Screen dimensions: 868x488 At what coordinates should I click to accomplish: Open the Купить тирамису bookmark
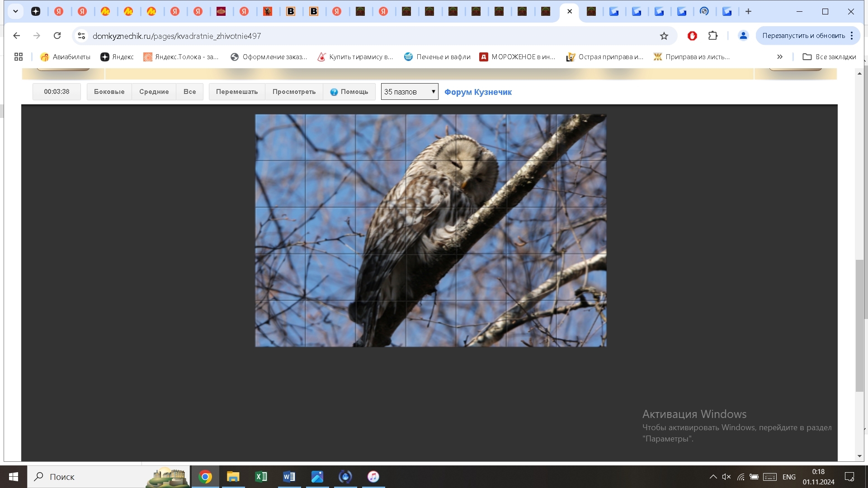tap(355, 57)
